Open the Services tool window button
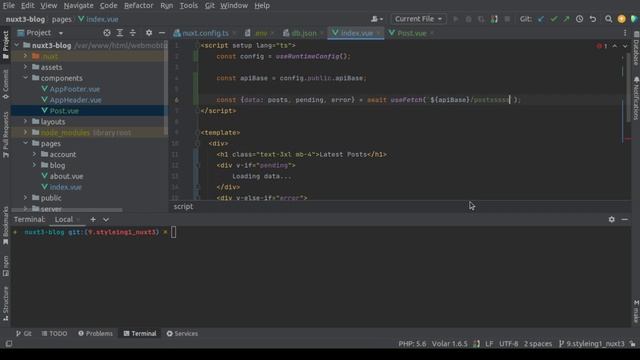Viewport: 640px width, 360px height. (182, 333)
